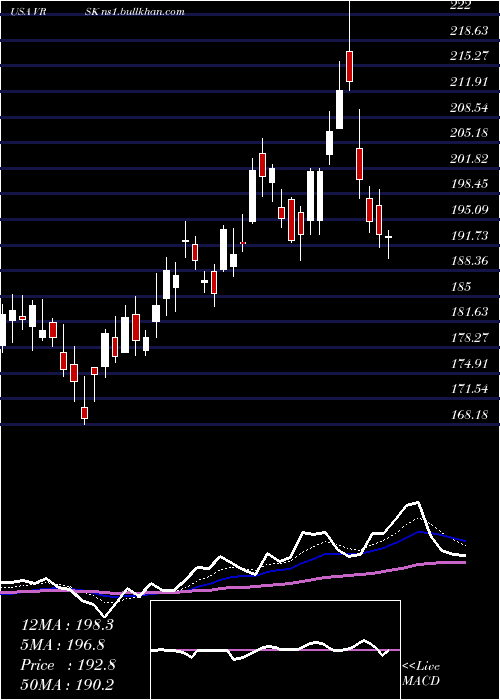Click the 201.82 price axis label
Image resolution: width=500 pixels, height=700 pixels.
[468, 159]
